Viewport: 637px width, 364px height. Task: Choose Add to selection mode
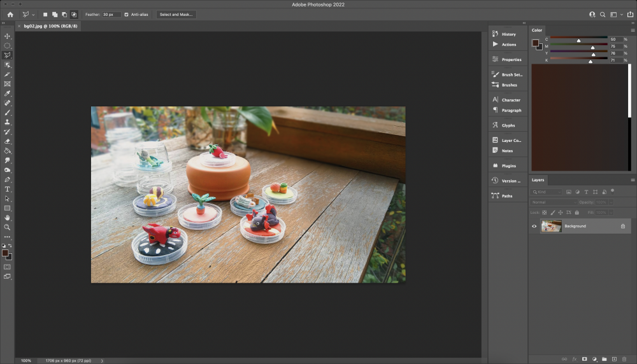coord(55,15)
